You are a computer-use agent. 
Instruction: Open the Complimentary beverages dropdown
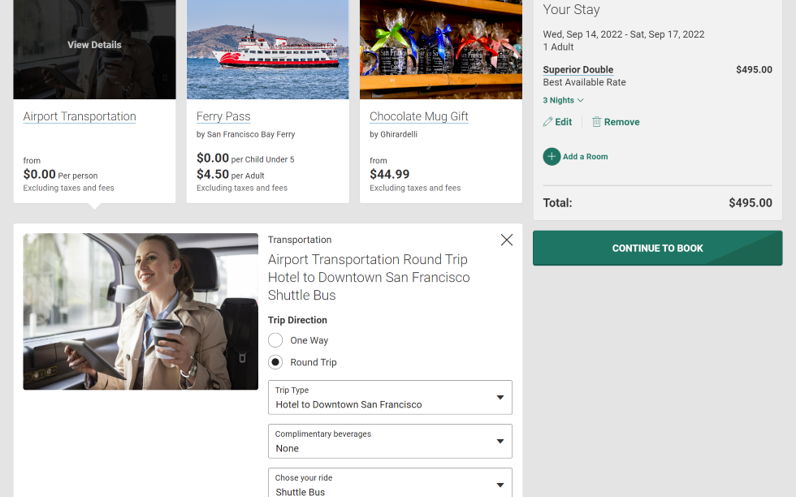[x=390, y=441]
